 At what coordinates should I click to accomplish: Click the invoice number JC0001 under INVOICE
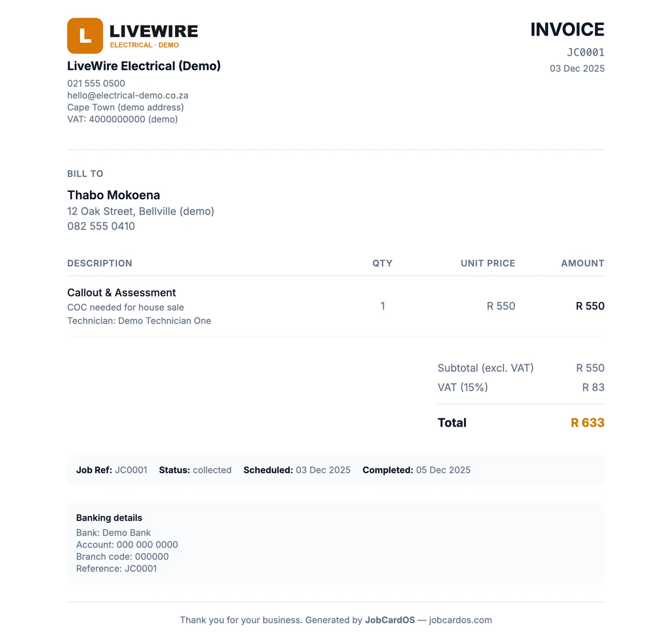coord(586,52)
